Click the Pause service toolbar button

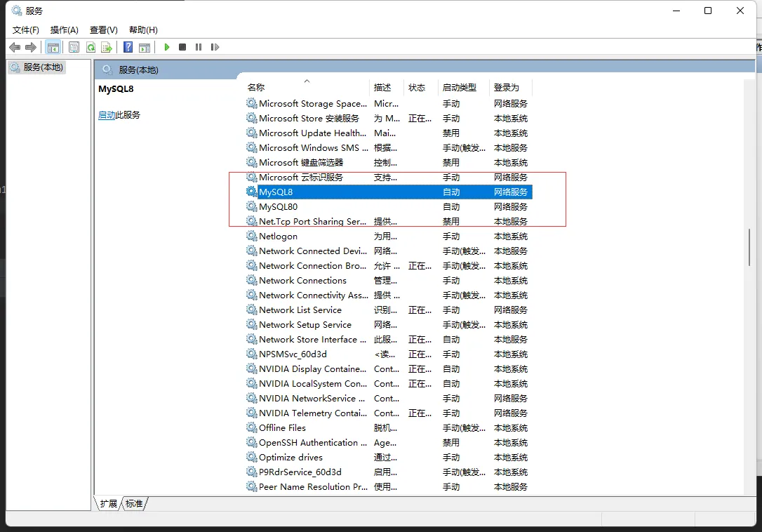pos(199,47)
